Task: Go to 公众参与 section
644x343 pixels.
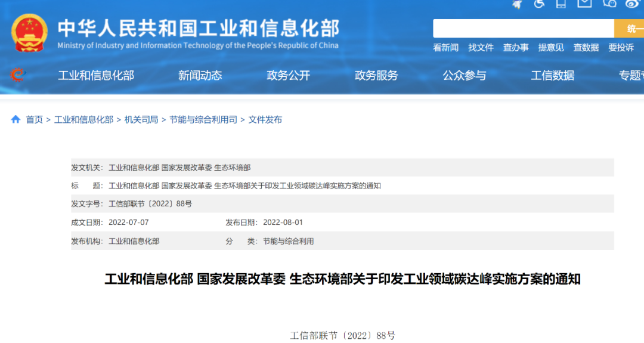Action: pos(464,75)
